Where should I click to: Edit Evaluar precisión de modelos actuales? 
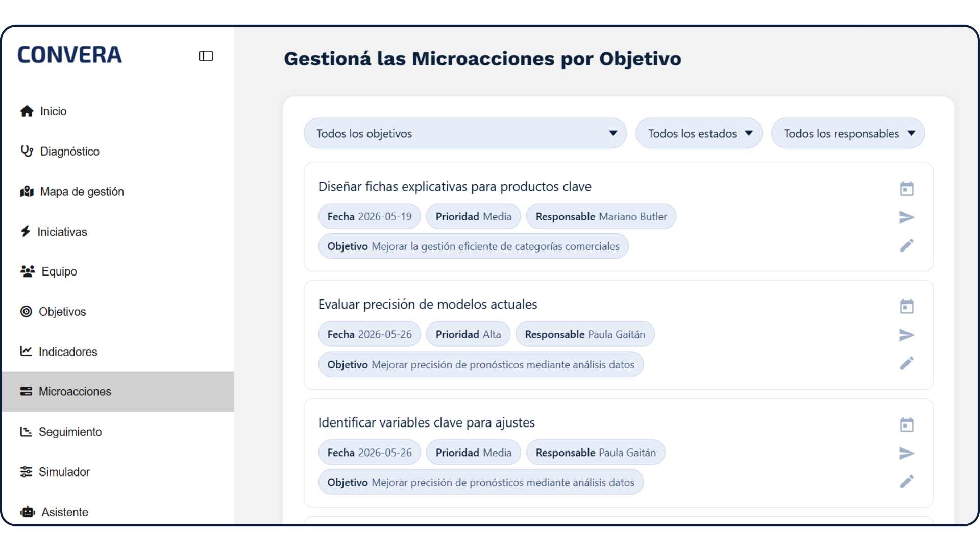coord(906,363)
